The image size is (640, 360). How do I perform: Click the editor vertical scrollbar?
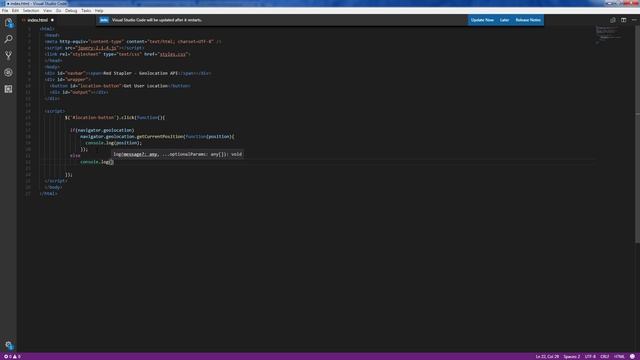637,135
